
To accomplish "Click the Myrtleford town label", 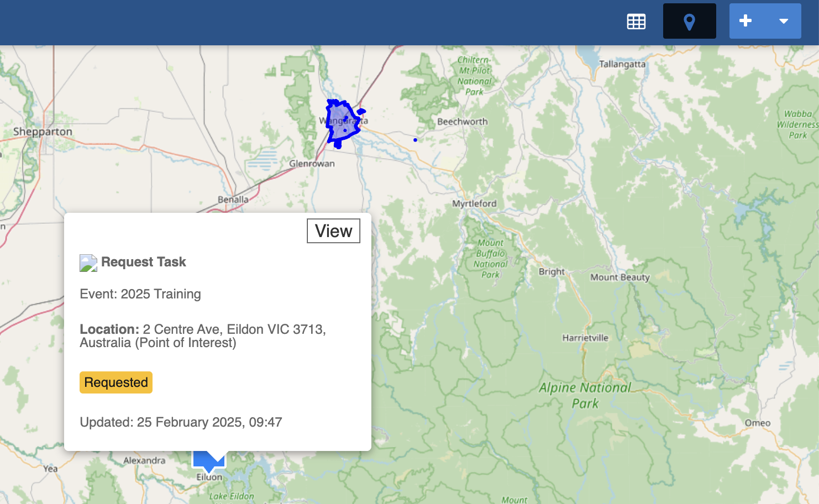I will pyautogui.click(x=474, y=203).
